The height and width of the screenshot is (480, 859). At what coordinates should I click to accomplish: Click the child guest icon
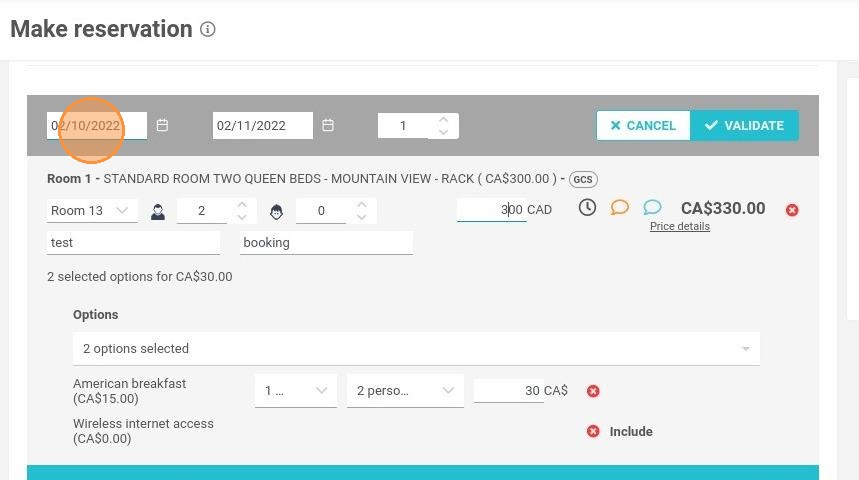click(x=277, y=212)
